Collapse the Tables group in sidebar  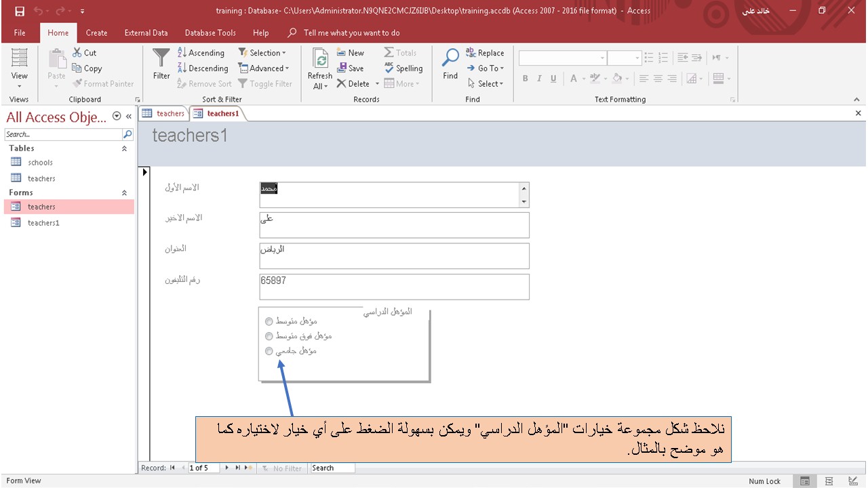[x=124, y=148]
